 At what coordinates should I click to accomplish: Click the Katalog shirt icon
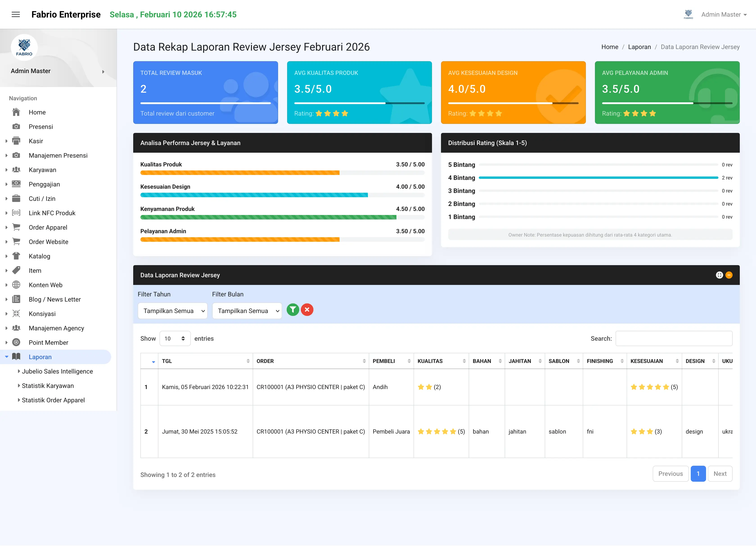click(x=16, y=256)
